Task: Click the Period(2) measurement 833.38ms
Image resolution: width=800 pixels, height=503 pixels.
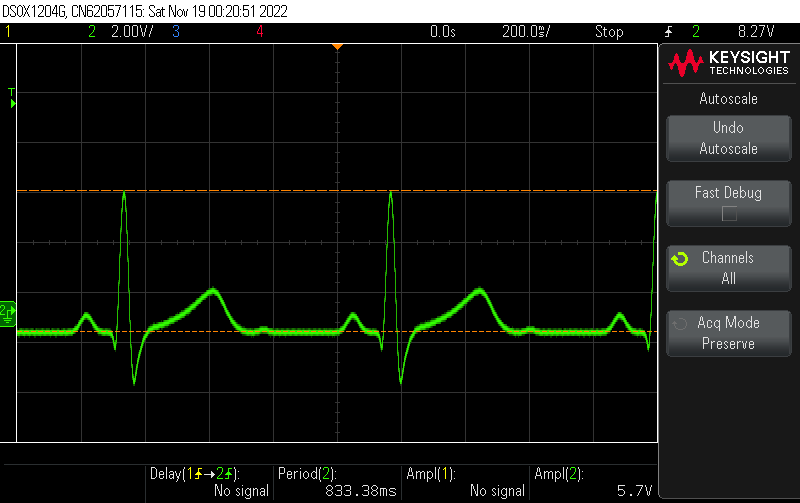Action: (337, 482)
